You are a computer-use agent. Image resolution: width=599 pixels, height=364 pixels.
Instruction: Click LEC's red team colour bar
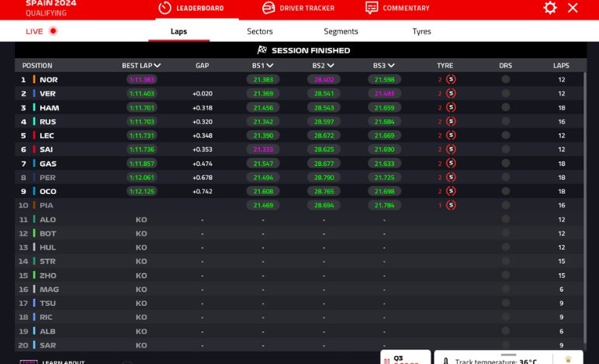point(34,136)
